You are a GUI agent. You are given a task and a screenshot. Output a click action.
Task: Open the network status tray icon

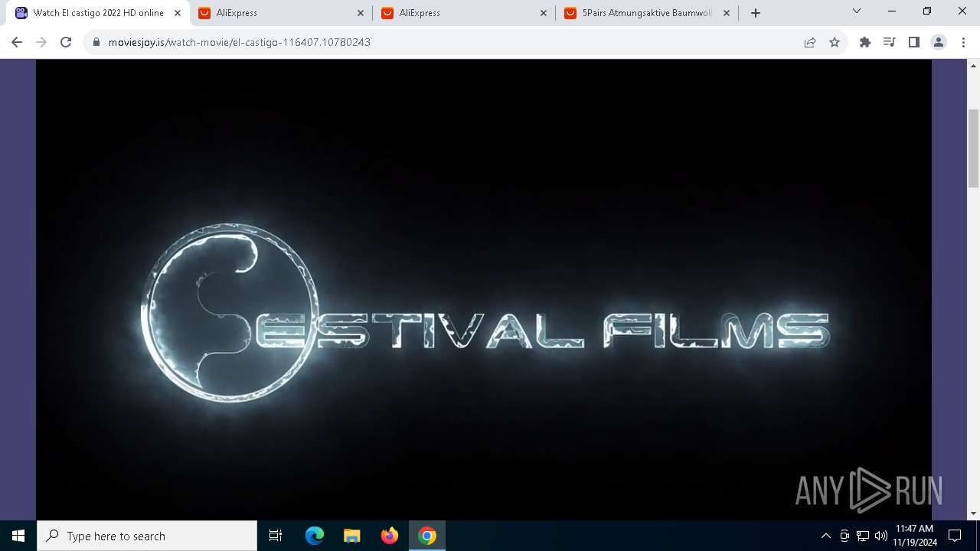click(863, 536)
